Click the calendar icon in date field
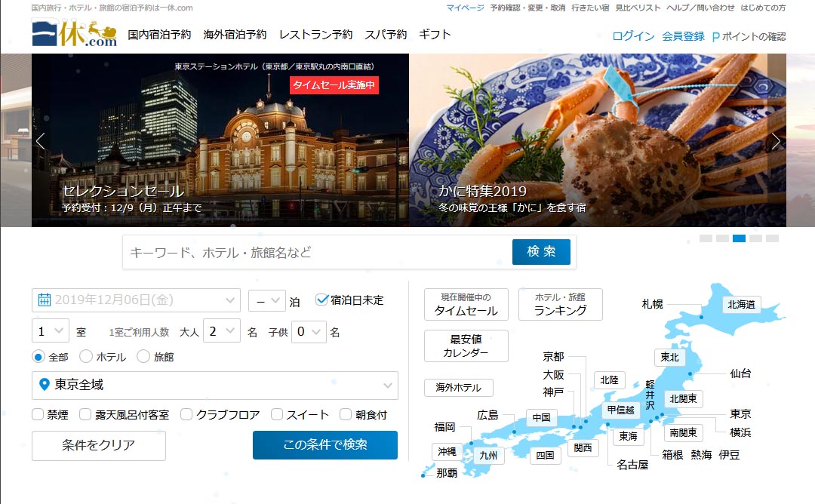815x504 pixels. [x=45, y=300]
